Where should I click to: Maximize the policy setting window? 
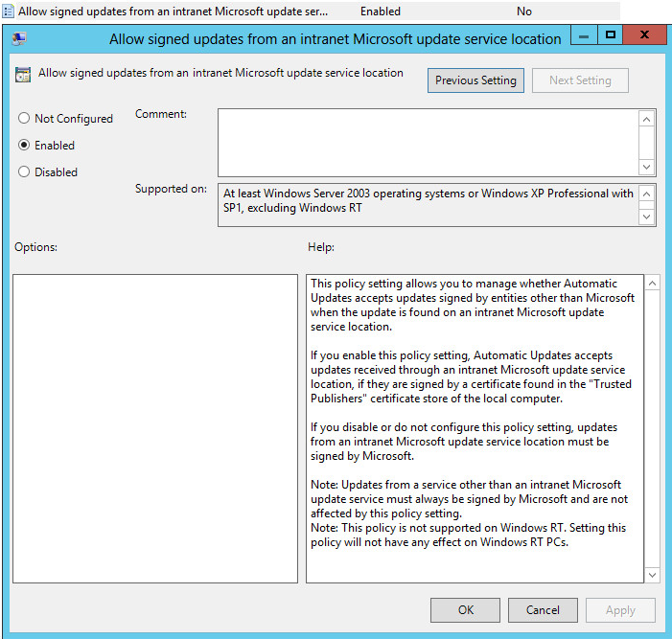tap(610, 35)
